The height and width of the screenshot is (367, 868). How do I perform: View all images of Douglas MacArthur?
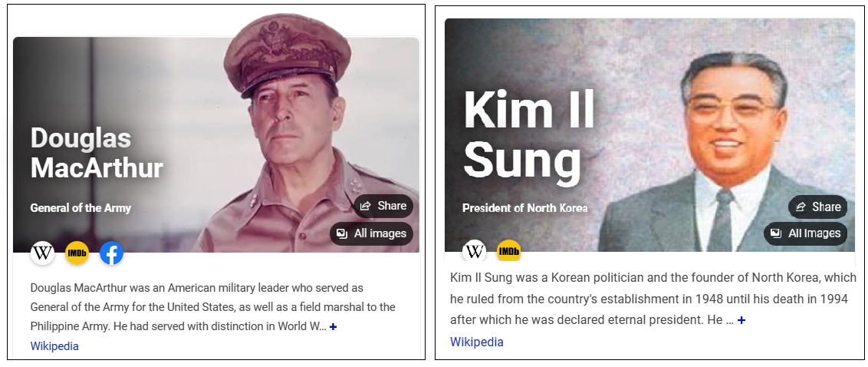(372, 233)
